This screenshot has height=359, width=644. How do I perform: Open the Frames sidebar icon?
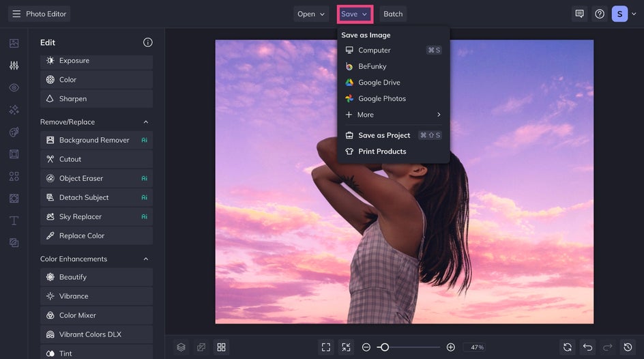click(14, 154)
